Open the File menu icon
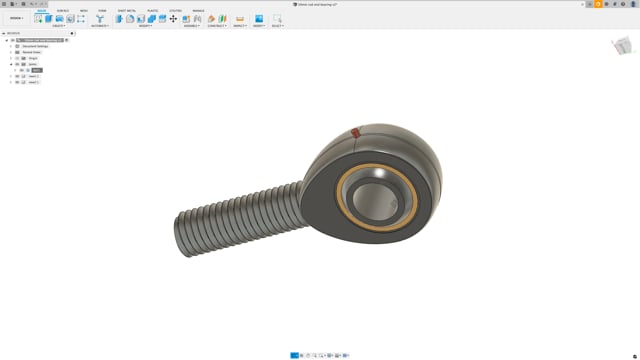The width and height of the screenshot is (640, 360). pos(13,4)
